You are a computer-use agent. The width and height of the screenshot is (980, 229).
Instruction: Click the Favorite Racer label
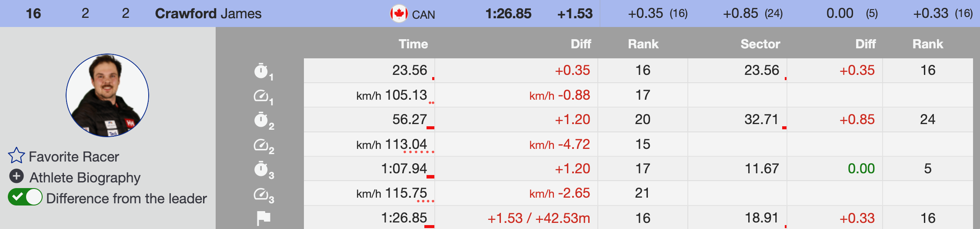coord(74,157)
